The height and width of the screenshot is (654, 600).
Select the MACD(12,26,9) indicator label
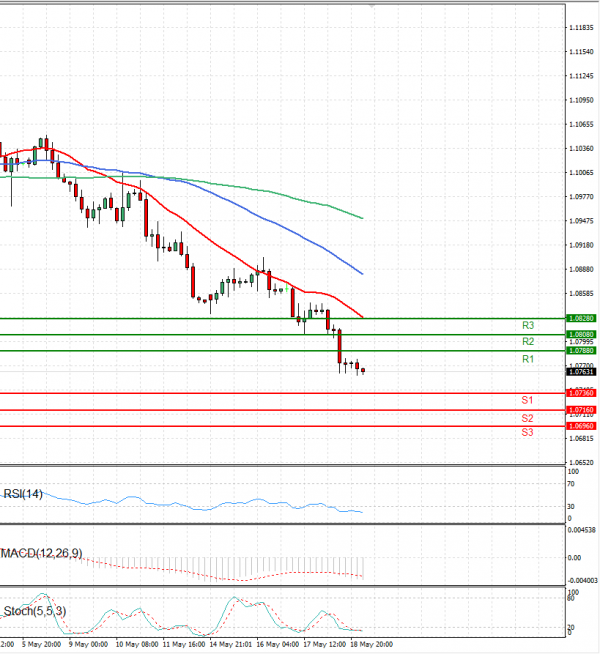click(41, 553)
